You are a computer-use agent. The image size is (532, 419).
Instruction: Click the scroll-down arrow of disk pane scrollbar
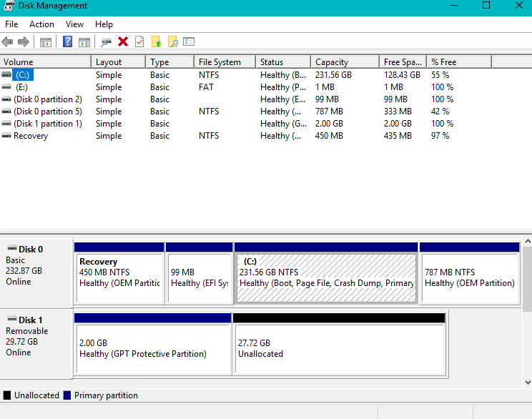pyautogui.click(x=528, y=383)
